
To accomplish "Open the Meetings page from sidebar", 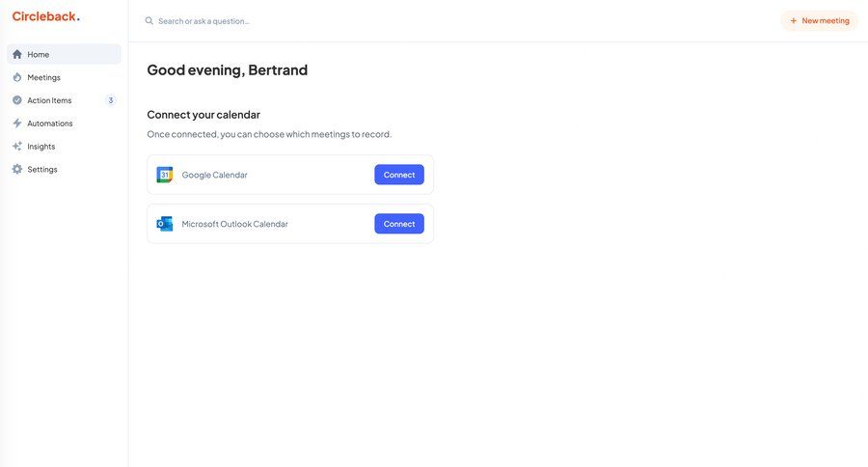I will (44, 77).
